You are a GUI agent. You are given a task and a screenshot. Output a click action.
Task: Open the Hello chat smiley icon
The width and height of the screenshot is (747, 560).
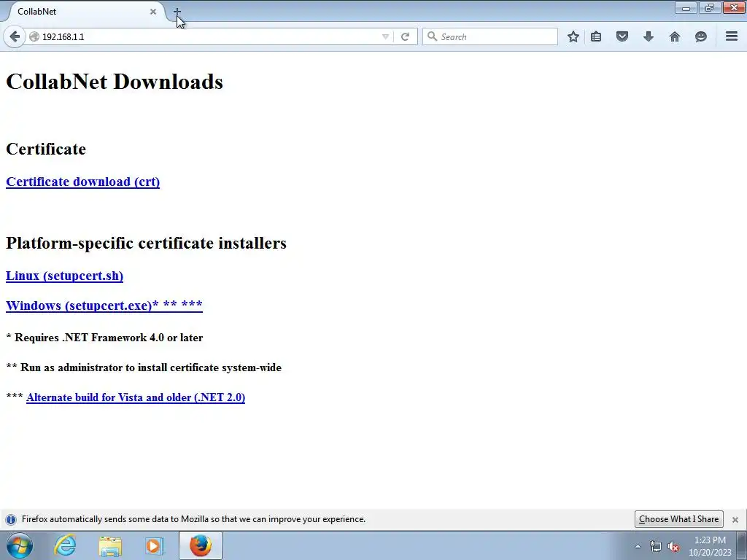point(701,36)
